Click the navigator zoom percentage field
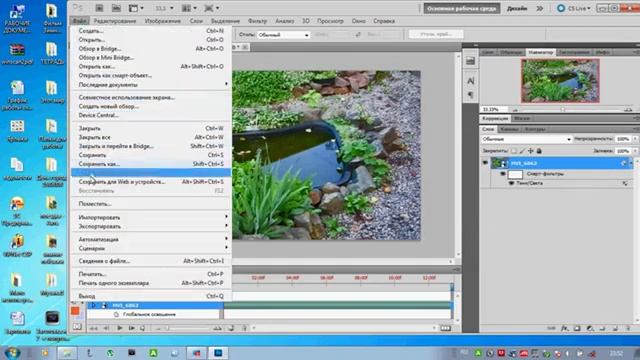 point(494,109)
